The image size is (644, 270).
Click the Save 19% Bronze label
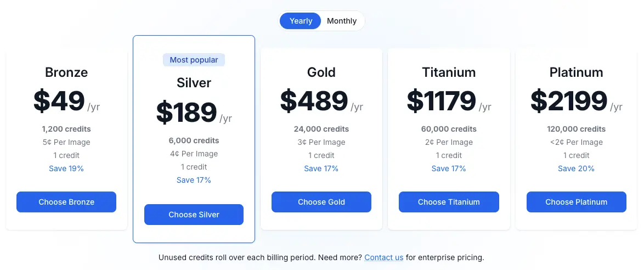click(x=66, y=168)
